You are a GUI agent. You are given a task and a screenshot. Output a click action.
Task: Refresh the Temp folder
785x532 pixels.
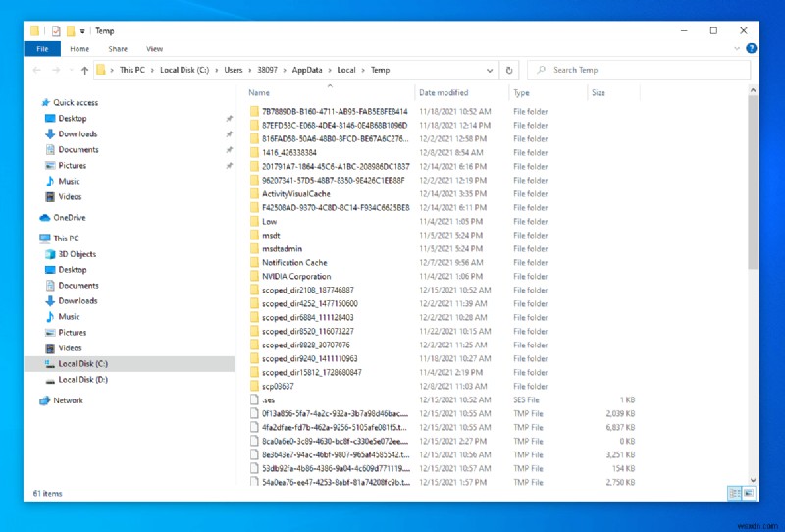(x=509, y=70)
